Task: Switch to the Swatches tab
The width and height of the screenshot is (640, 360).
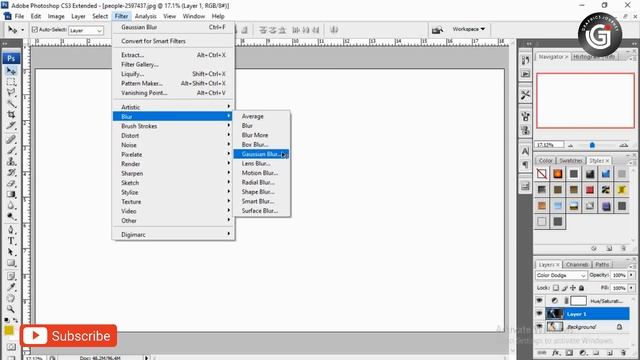Action: (570, 160)
